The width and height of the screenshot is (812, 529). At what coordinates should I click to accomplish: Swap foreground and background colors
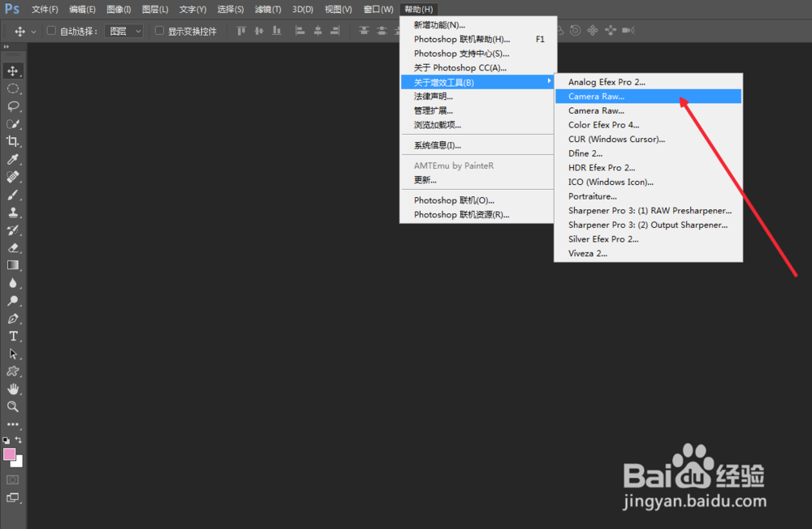(19, 440)
